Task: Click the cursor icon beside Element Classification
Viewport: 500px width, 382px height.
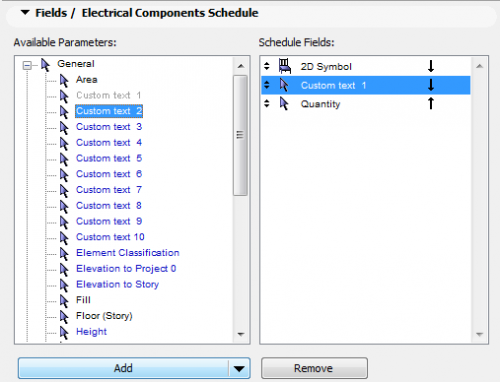Action: (x=64, y=253)
